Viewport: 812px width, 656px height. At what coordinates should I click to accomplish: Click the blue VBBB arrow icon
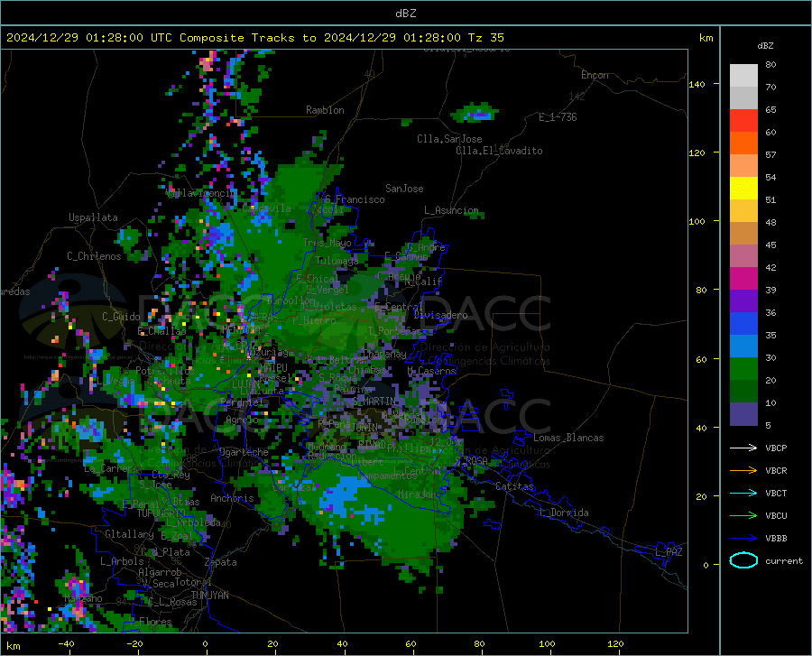tap(743, 539)
